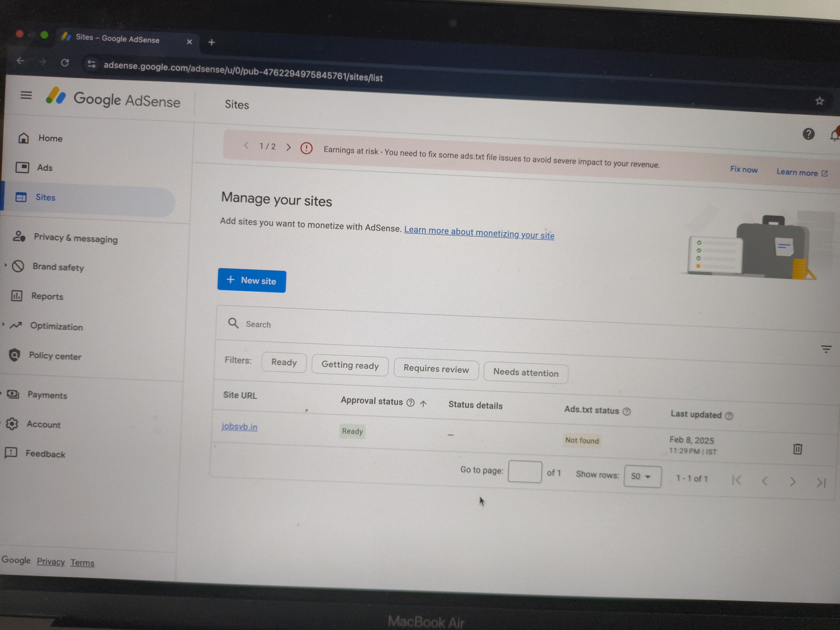Click the search magnifier icon
The height and width of the screenshot is (630, 840).
click(233, 323)
